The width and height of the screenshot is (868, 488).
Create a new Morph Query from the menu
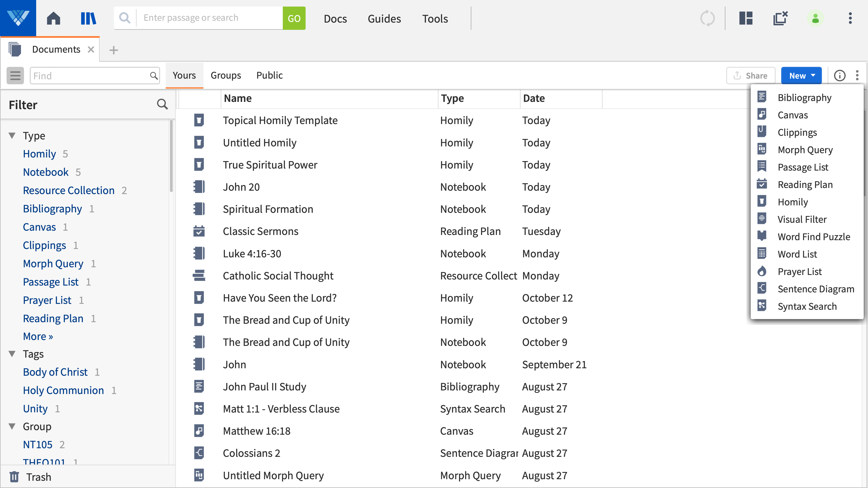click(805, 150)
